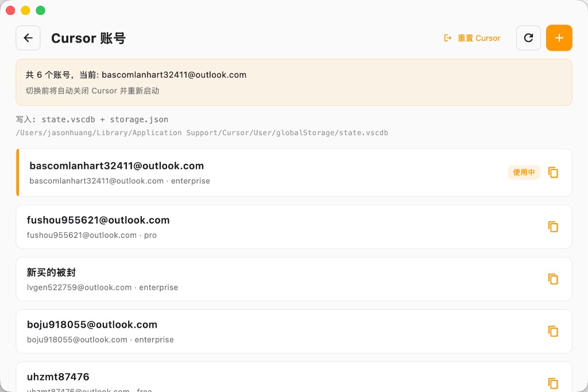Click the Cursor 账号 page title
588x392 pixels.
88,38
